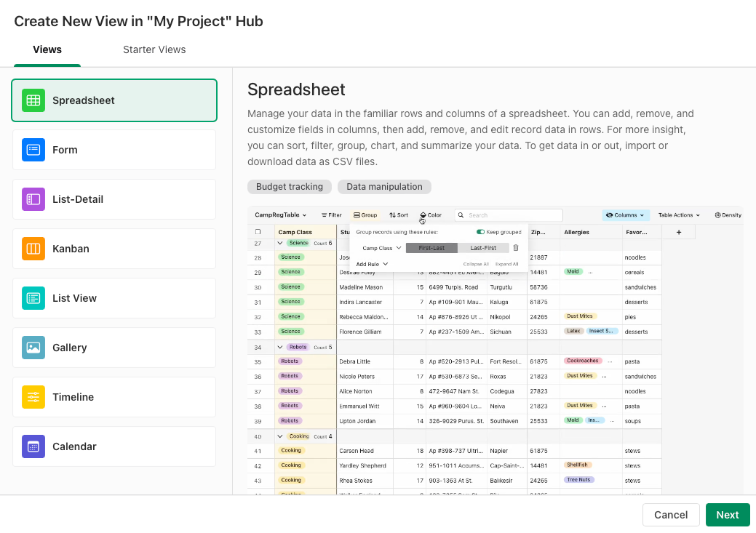Open the Table Actions dropdown
This screenshot has height=533, width=756.
point(679,215)
